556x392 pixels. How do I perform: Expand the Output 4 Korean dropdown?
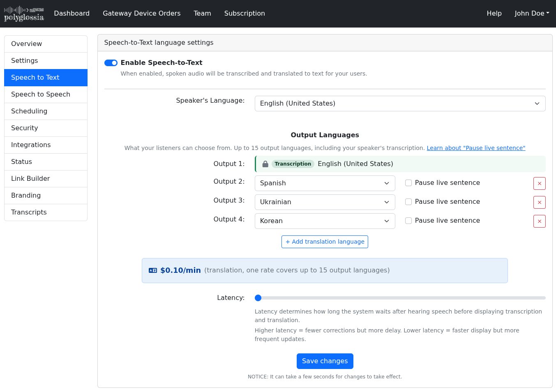coord(325,221)
